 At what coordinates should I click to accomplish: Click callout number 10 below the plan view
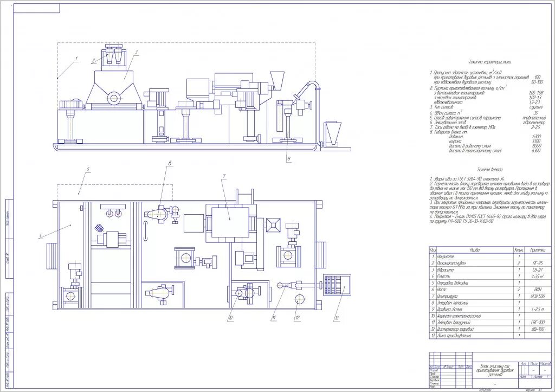pos(230,318)
